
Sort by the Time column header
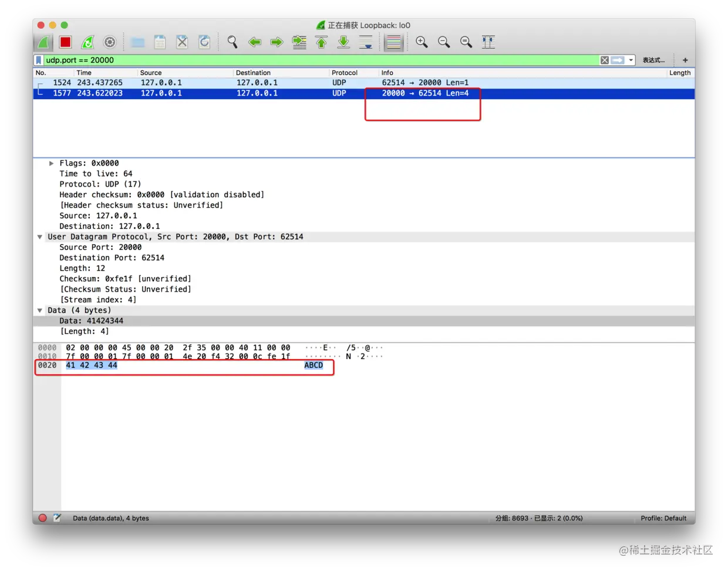106,73
